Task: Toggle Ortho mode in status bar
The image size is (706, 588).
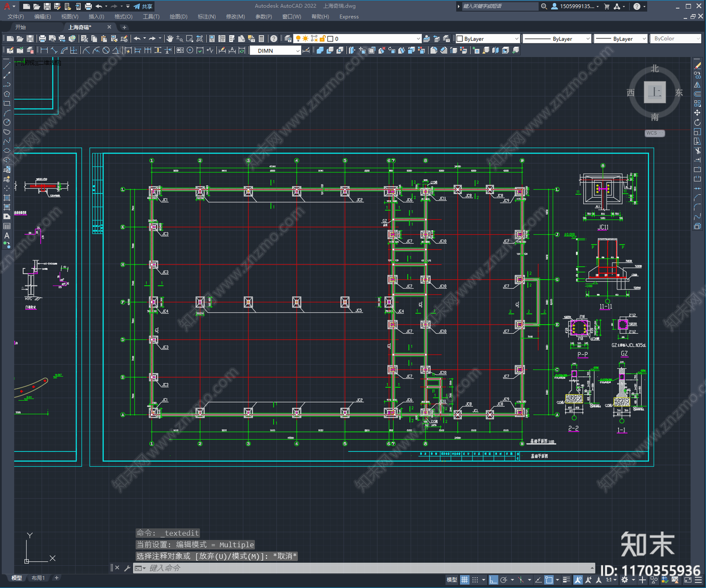Action: click(493, 580)
